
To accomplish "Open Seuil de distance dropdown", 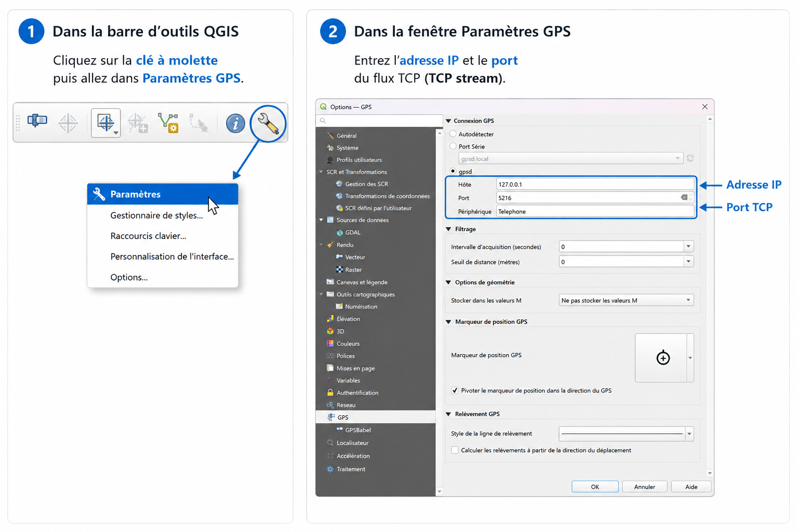I will [688, 262].
